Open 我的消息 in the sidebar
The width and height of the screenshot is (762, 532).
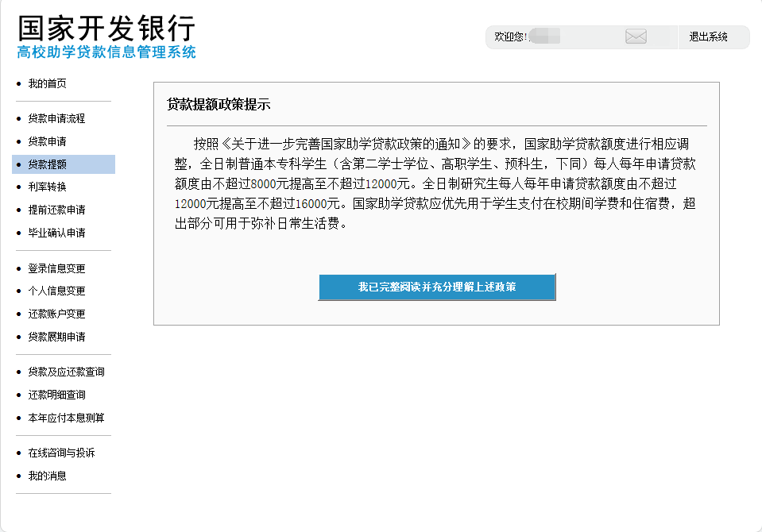point(47,476)
